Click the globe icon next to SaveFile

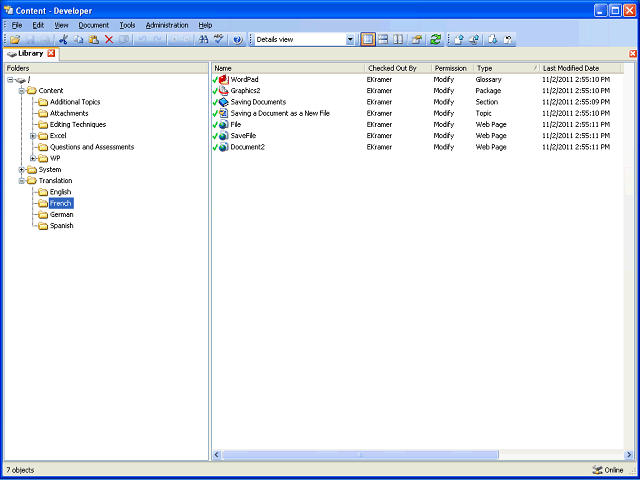pyautogui.click(x=223, y=136)
